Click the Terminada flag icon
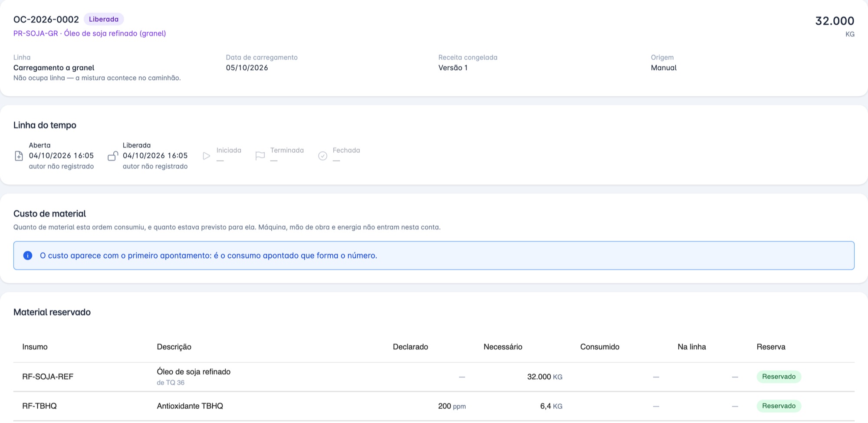Viewport: 868px width, 423px height. pos(260,156)
